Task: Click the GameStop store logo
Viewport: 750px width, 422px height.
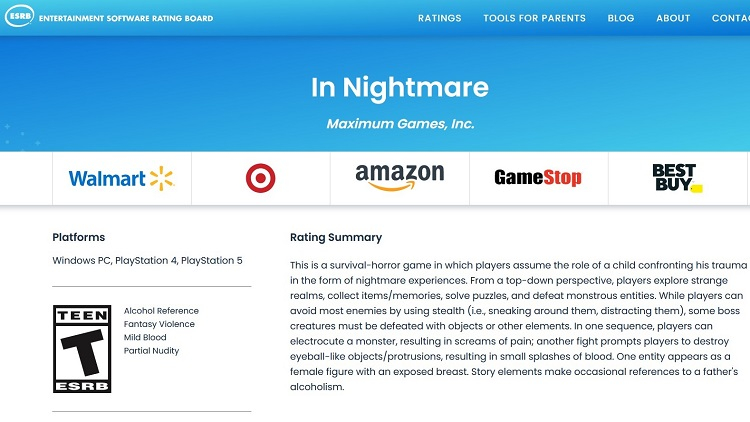Action: tap(537, 178)
